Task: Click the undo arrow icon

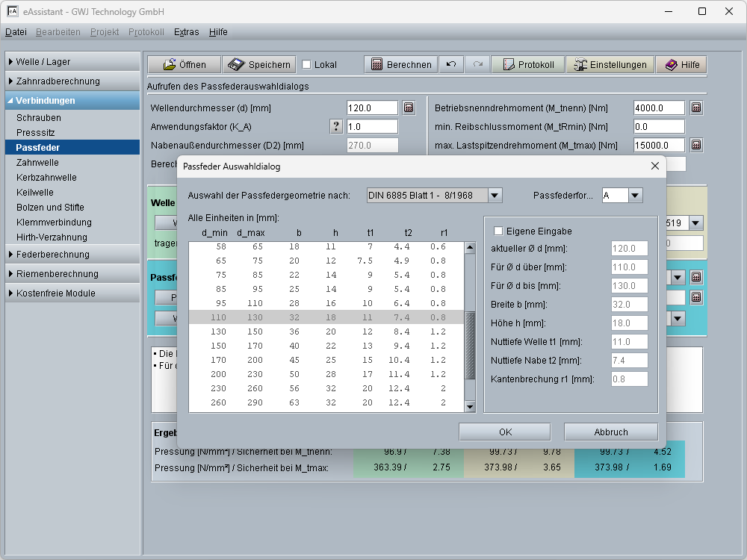Action: (x=450, y=65)
